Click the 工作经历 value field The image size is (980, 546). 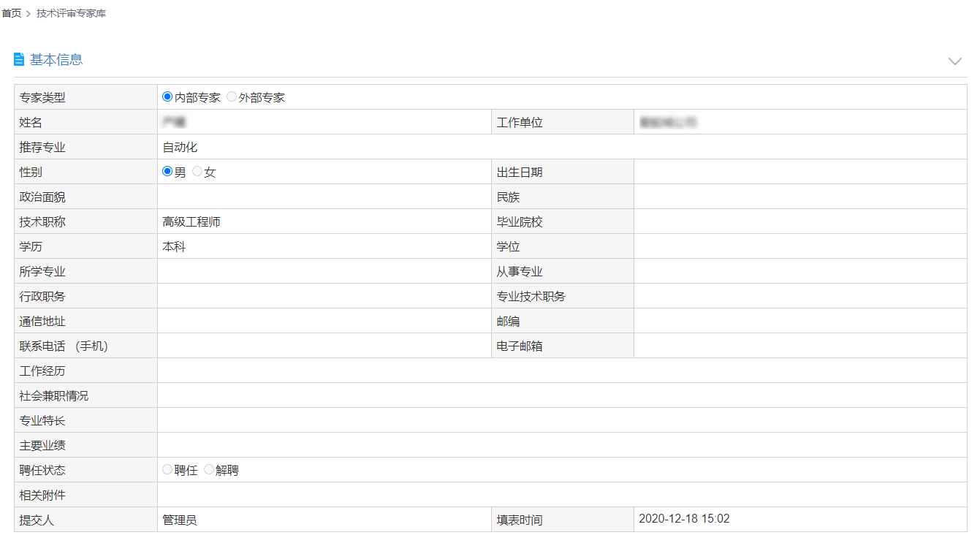(562, 371)
